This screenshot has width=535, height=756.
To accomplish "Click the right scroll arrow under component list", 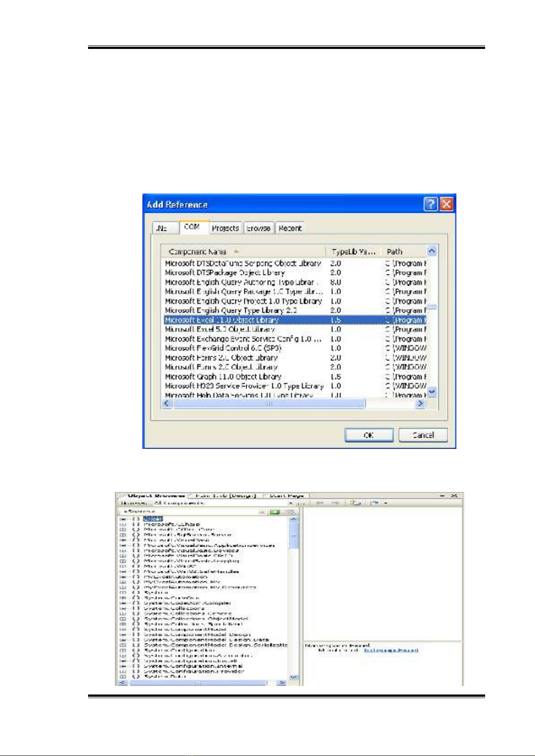I will [x=420, y=404].
